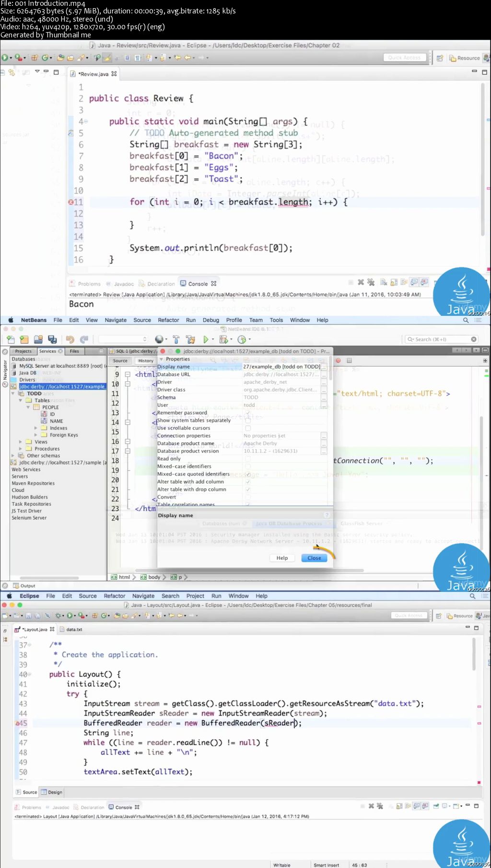The height and width of the screenshot is (868, 491).
Task: Click help question mark in Properties dialog
Action: [327, 515]
